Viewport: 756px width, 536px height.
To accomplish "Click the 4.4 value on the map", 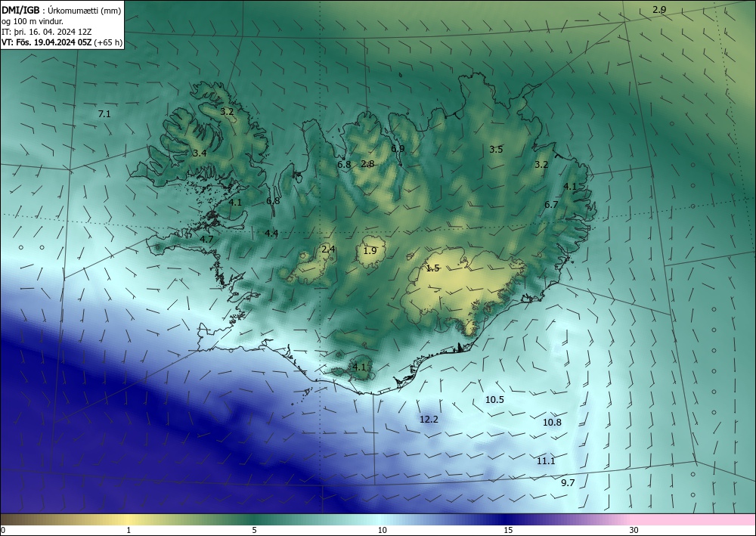I will pyautogui.click(x=271, y=234).
